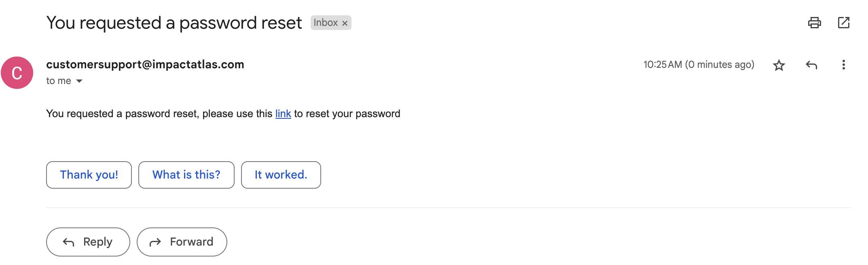
Task: Click the "to me" recipient text
Action: click(59, 81)
